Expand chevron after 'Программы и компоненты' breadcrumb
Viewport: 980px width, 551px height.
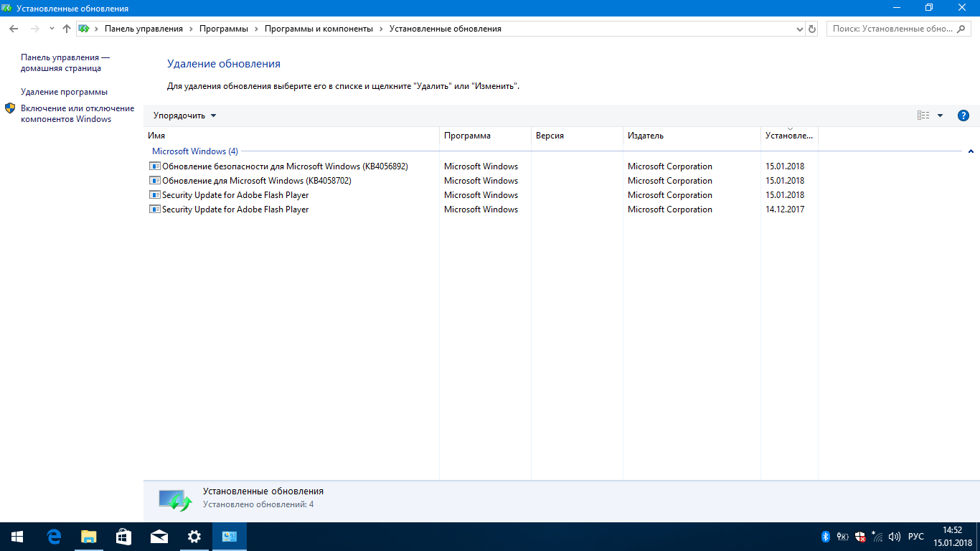click(381, 29)
